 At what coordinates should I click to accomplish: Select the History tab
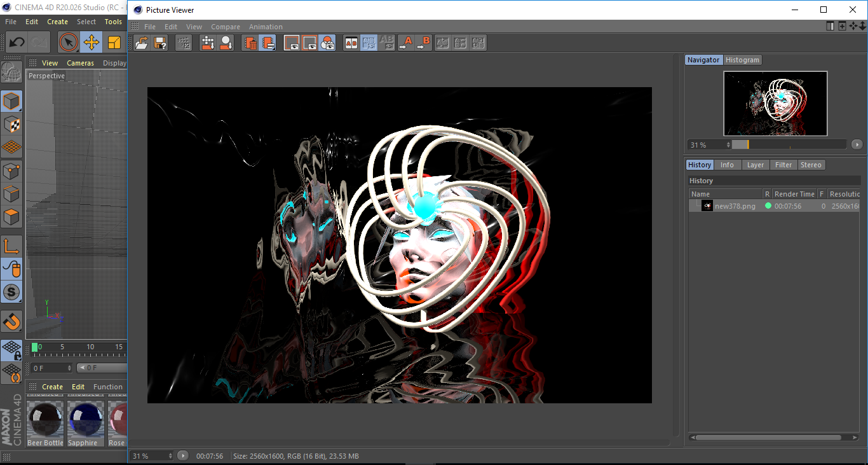tap(700, 165)
